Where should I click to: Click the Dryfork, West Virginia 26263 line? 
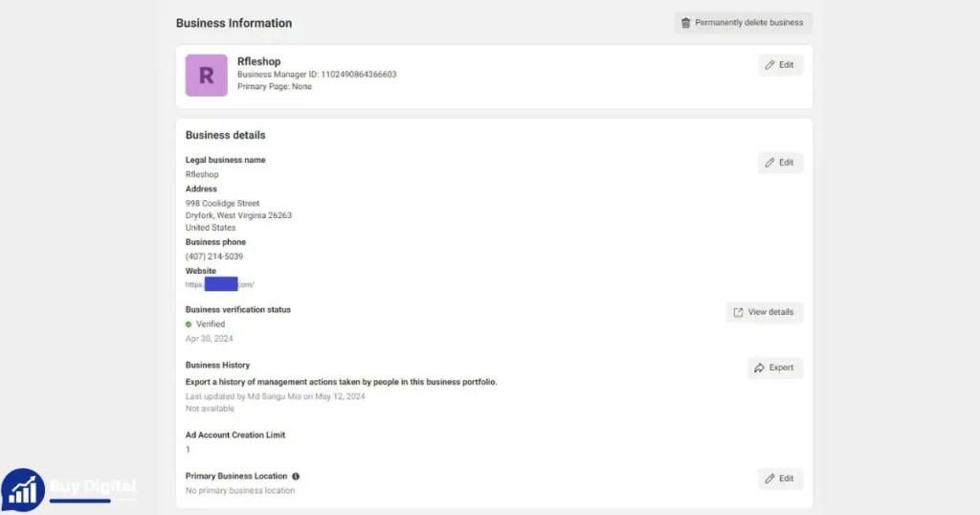click(x=238, y=215)
